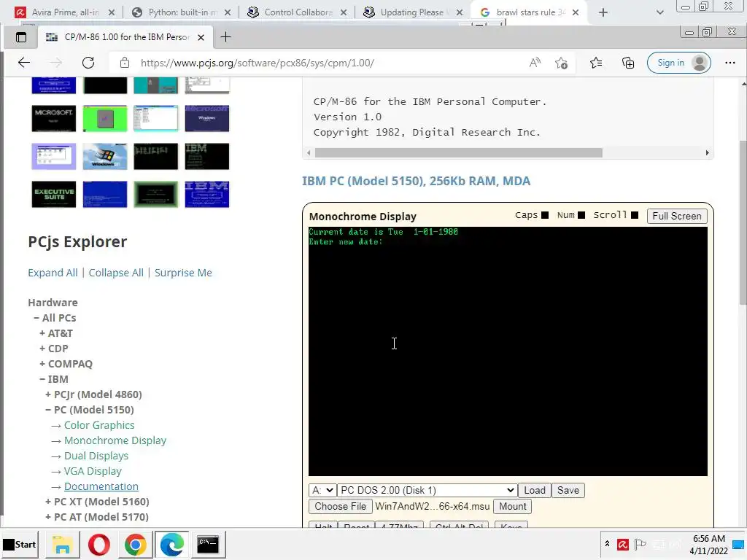Open the Edge tab actions menu icon
The image size is (747, 560).
click(21, 37)
